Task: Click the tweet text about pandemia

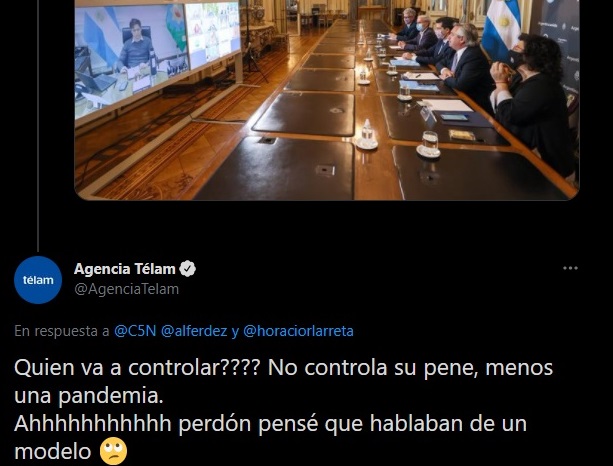Action: [283, 410]
